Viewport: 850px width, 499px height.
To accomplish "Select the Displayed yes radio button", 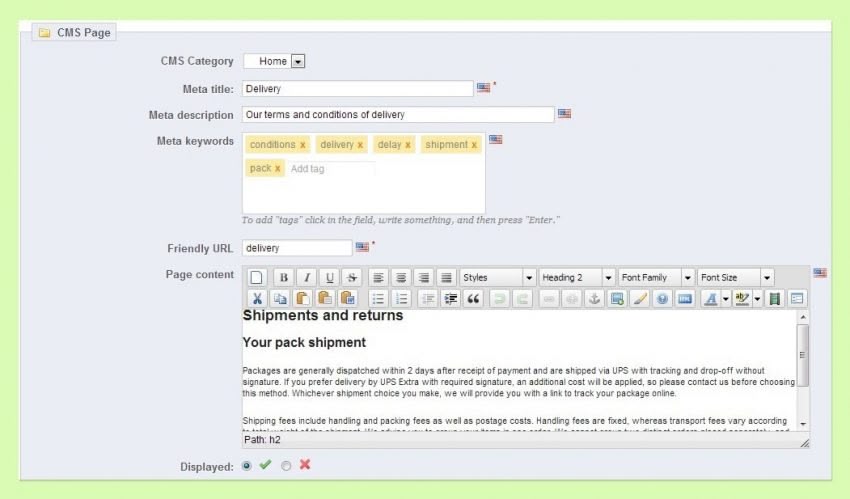I will click(x=247, y=465).
